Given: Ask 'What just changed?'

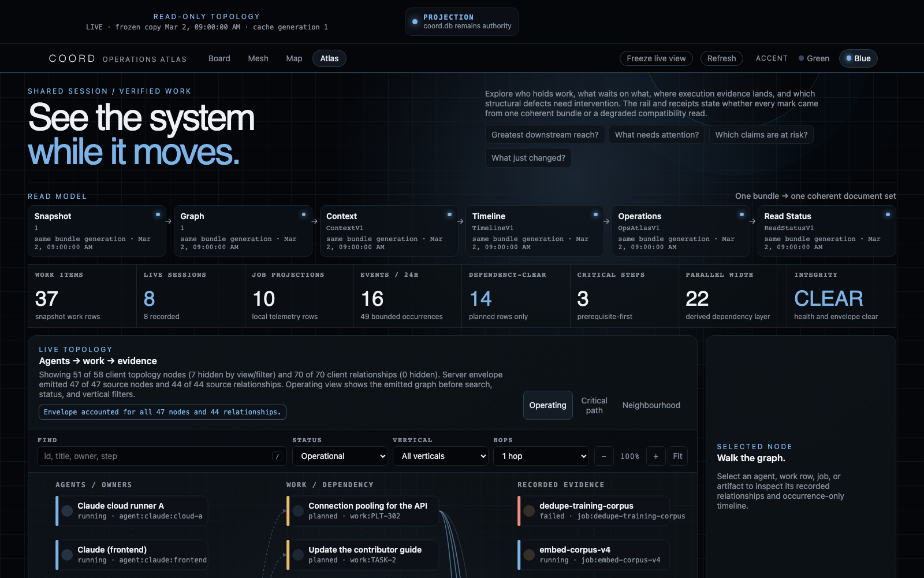Looking at the screenshot, I should [x=528, y=158].
